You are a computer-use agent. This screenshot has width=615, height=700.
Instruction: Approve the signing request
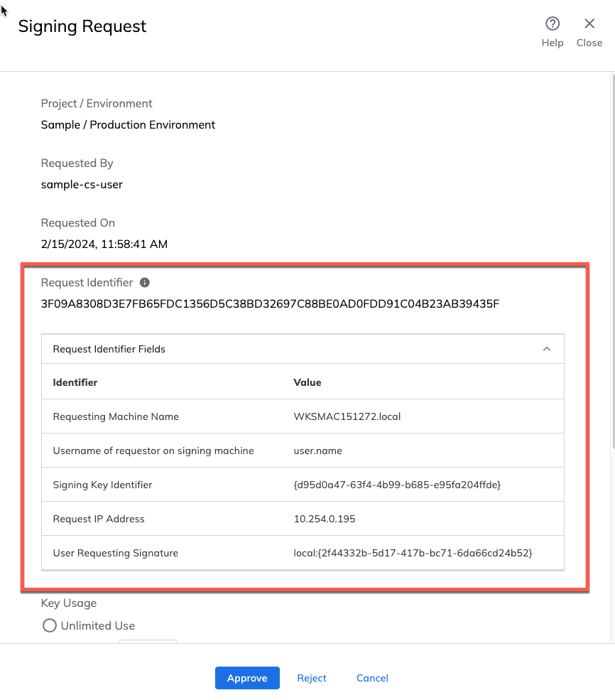tap(247, 678)
